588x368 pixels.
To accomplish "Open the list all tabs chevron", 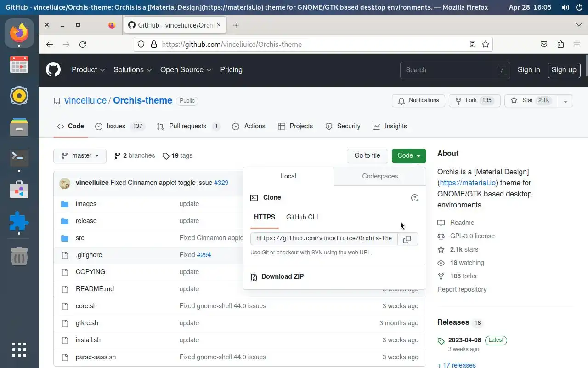I will pos(579,25).
